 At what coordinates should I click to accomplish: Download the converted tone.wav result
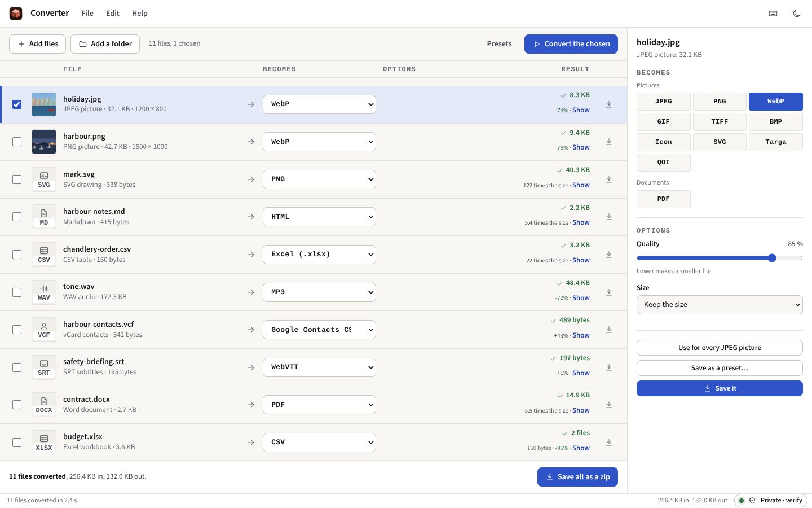[x=609, y=292]
